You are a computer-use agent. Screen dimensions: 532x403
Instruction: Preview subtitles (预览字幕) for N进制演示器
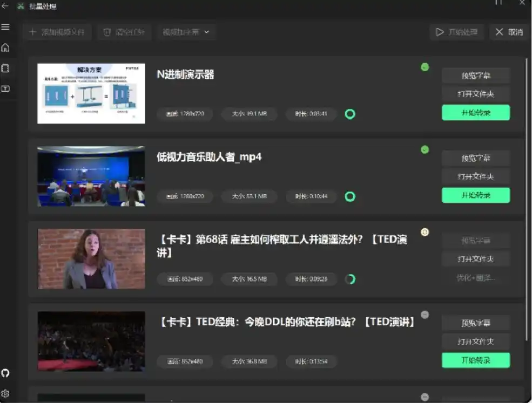[476, 76]
